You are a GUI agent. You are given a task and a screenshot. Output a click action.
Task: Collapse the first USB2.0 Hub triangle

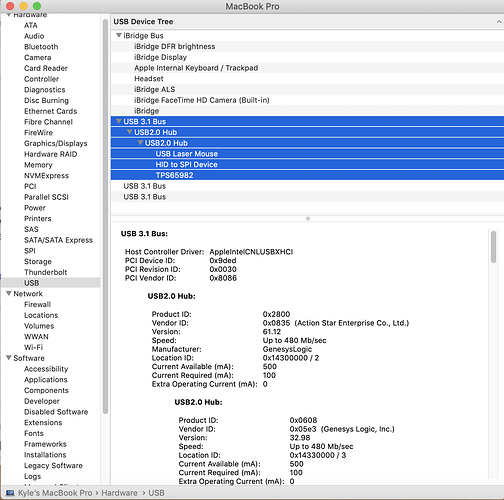129,132
